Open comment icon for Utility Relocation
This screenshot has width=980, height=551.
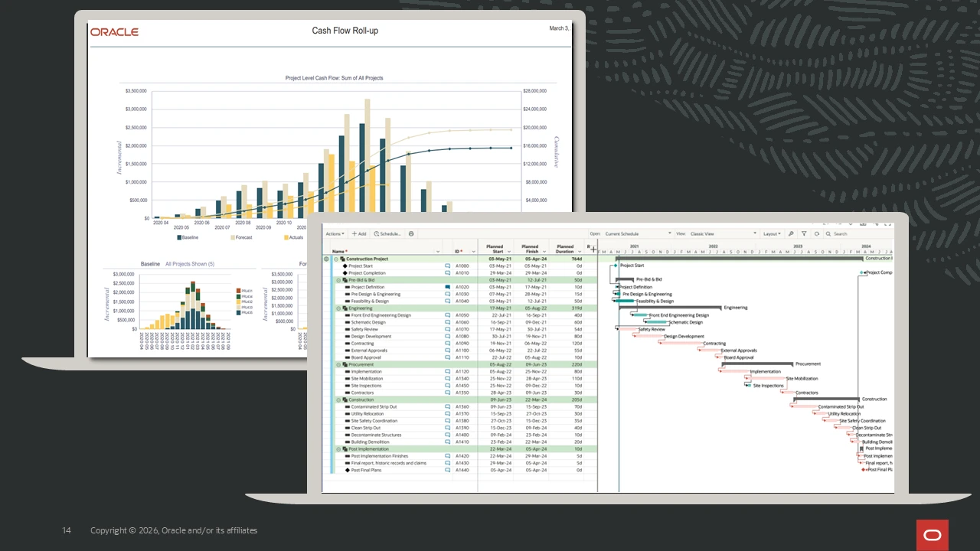(x=448, y=414)
